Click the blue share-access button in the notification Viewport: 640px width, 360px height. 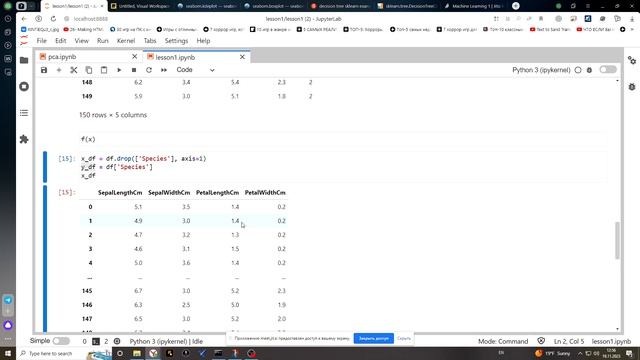(373, 338)
